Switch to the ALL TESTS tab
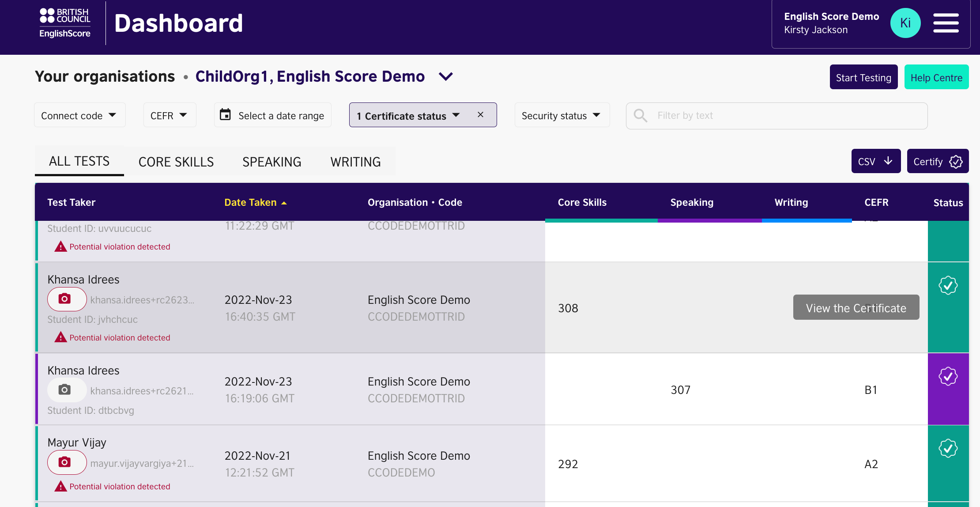This screenshot has height=507, width=980. pyautogui.click(x=79, y=161)
